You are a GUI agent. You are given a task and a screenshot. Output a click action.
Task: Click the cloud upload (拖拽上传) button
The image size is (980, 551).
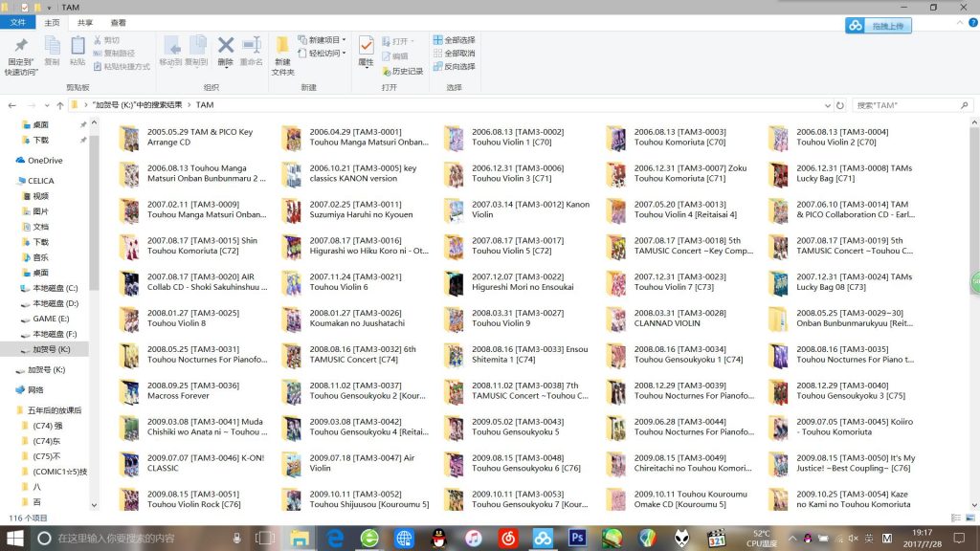coord(879,26)
